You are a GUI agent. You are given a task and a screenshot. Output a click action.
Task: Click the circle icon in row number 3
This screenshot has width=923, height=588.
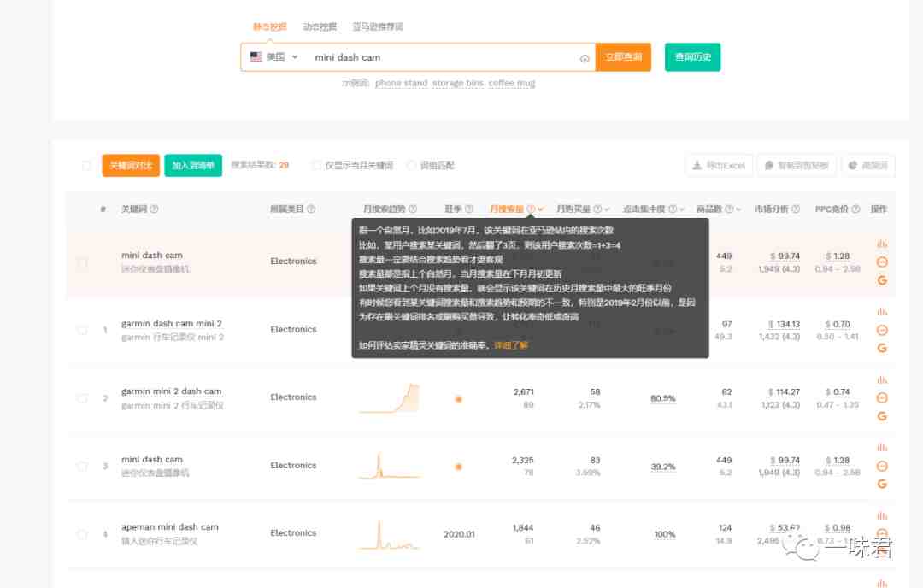coord(882,466)
